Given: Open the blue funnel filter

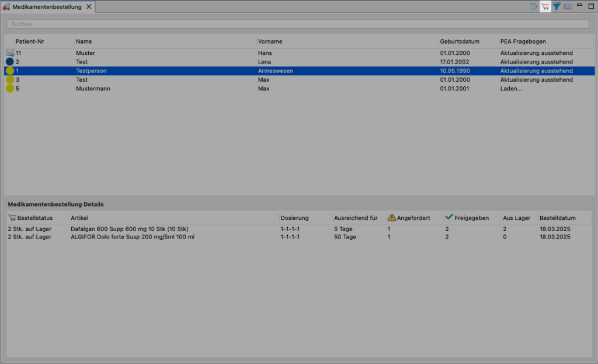Looking at the screenshot, I should pos(557,6).
